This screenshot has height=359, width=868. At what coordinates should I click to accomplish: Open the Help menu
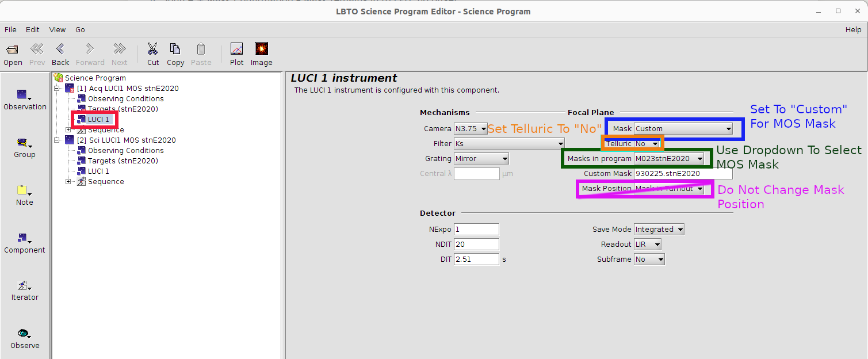853,30
